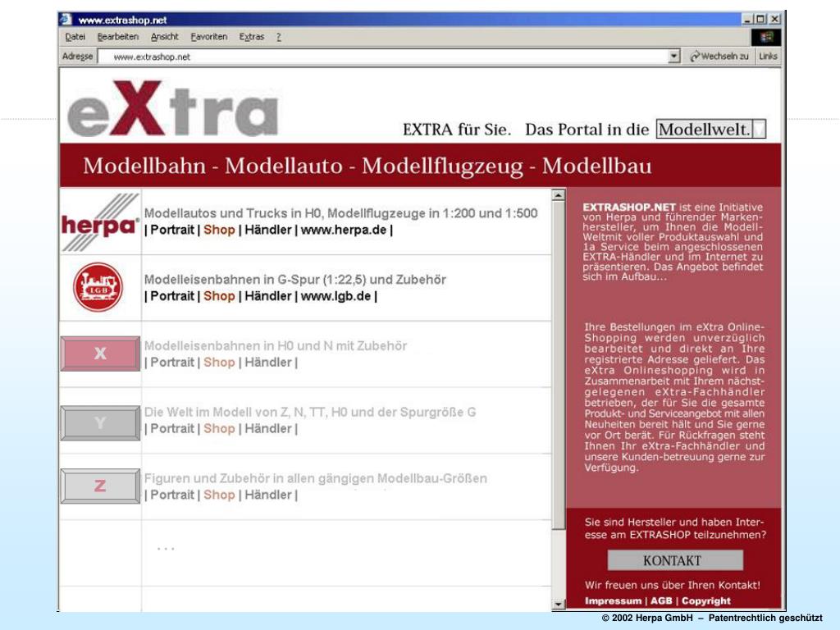
Task: Open the Ansicht menu
Action: point(164,37)
